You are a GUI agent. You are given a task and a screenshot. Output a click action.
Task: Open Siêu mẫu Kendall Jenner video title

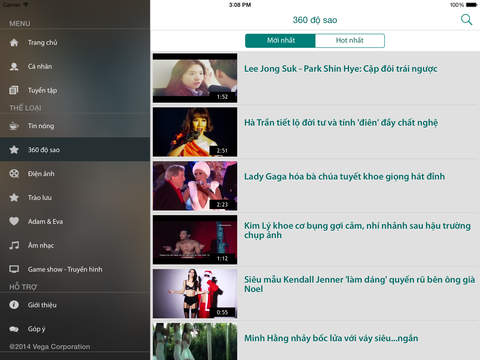click(x=359, y=284)
